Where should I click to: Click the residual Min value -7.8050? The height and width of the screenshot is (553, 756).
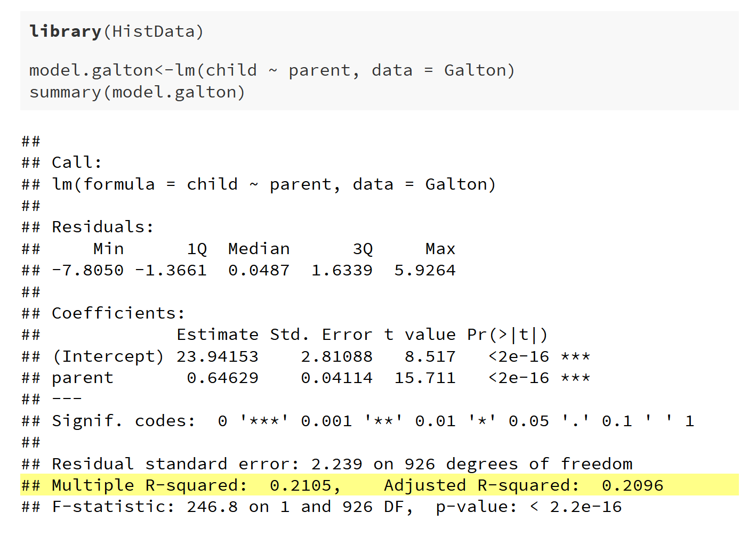(88, 270)
